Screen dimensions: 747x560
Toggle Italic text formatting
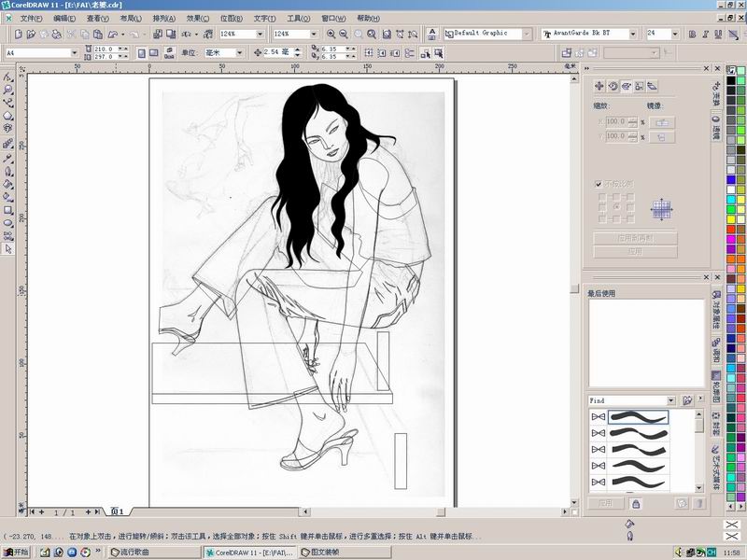coord(708,34)
